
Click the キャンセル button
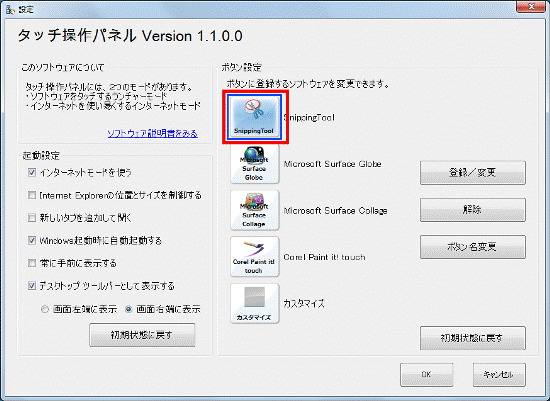click(499, 375)
